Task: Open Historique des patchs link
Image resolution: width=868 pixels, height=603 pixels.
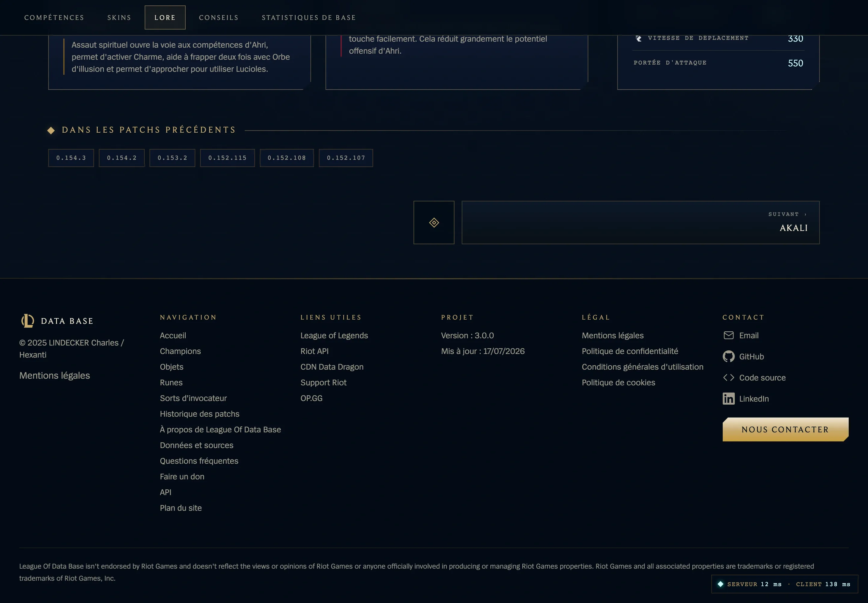Action: pyautogui.click(x=200, y=414)
